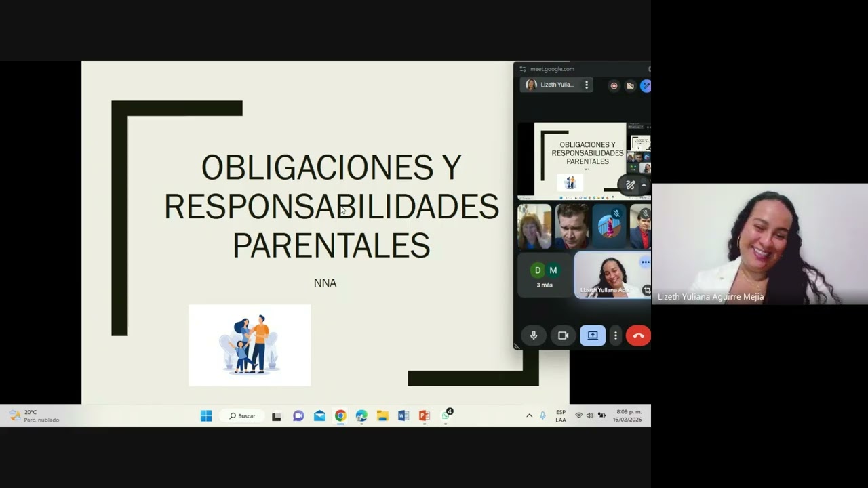Hang up the Meet call

pos(638,335)
